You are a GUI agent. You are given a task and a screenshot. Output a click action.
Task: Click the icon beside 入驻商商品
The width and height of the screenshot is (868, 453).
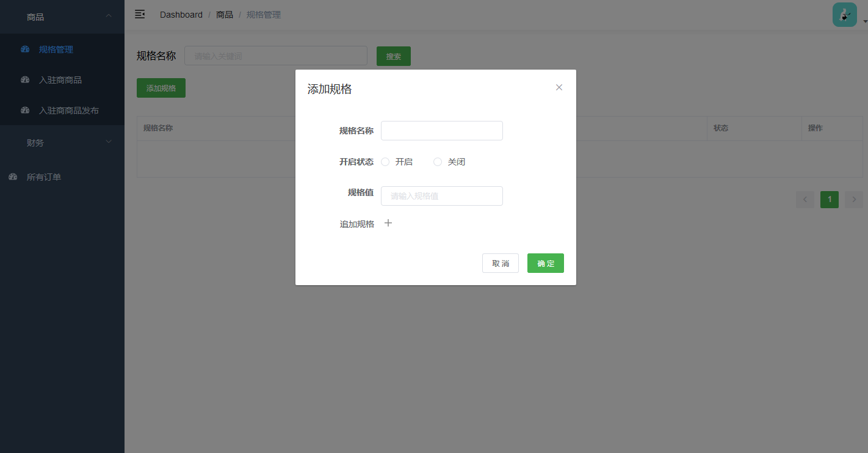coord(25,80)
